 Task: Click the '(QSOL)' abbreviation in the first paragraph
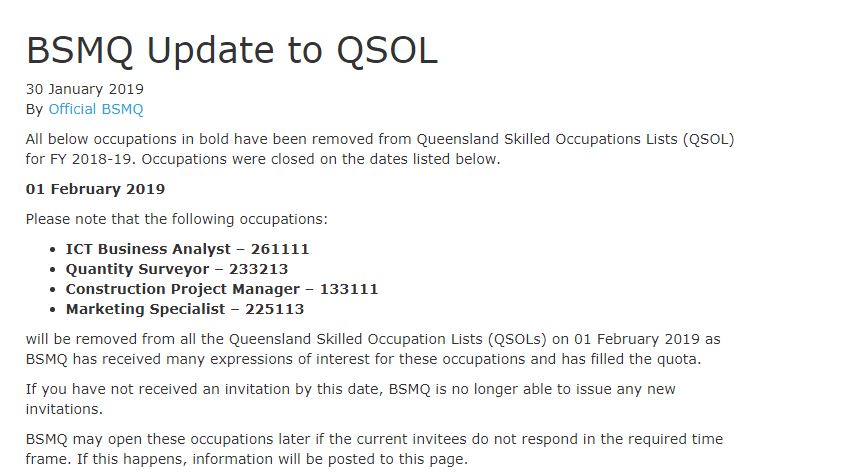[709, 139]
